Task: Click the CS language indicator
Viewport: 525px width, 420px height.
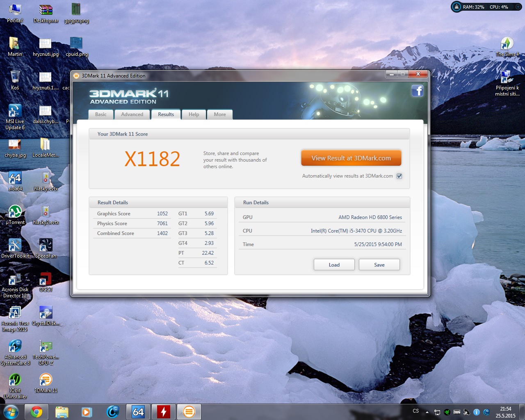Action: tap(416, 411)
